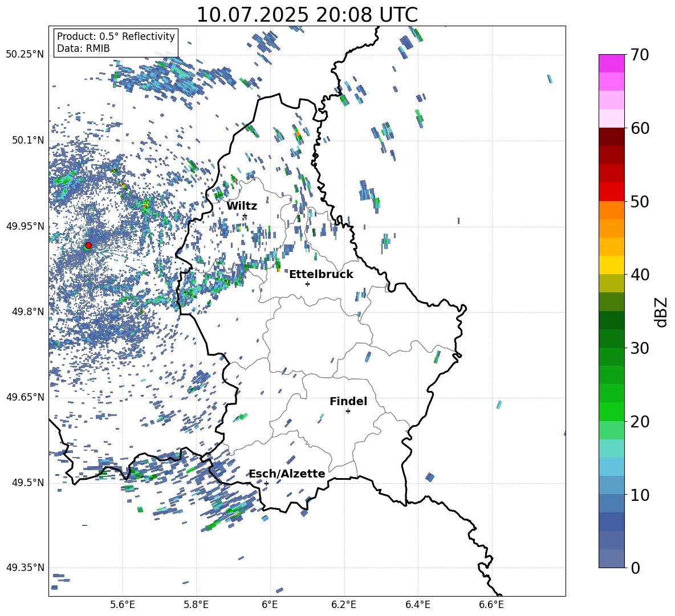The width and height of the screenshot is (675, 616).
Task: Click the dBZ colorbar axis label
Action: [662, 312]
